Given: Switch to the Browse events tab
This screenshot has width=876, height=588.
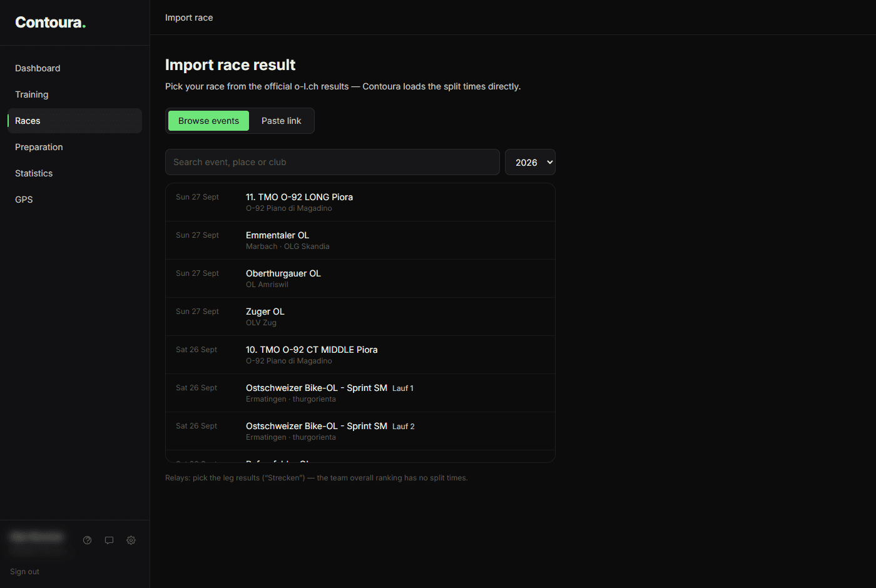Looking at the screenshot, I should (208, 121).
